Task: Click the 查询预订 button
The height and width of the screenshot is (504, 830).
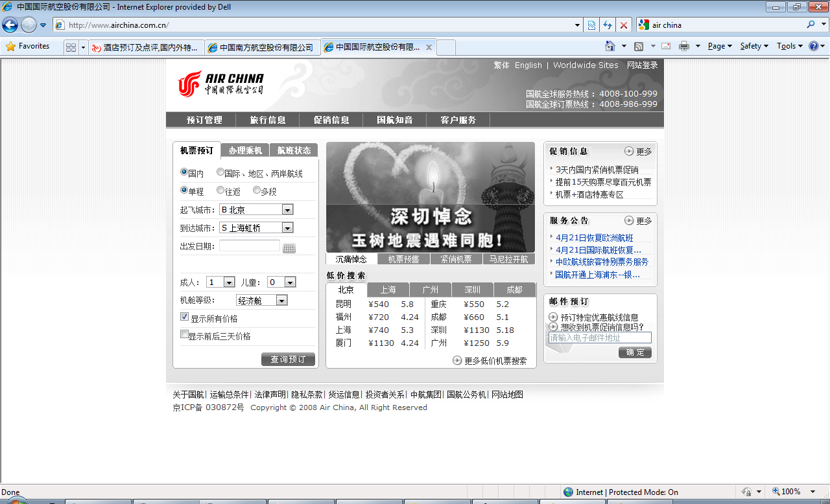Action: [288, 360]
